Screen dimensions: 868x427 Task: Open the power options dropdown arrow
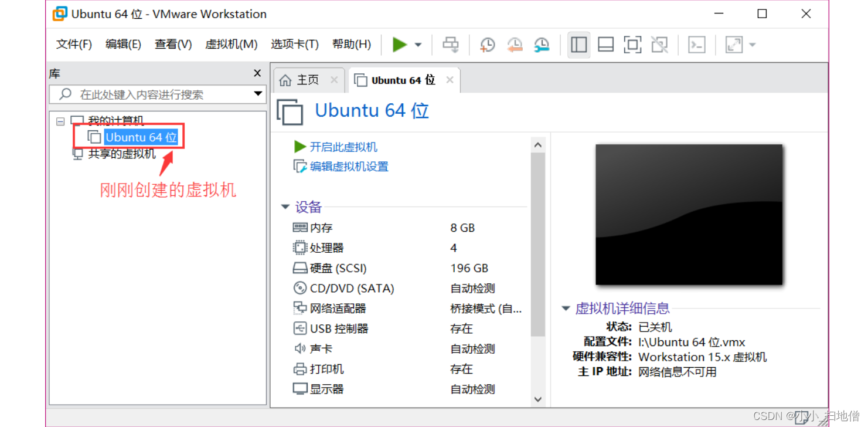coord(418,45)
